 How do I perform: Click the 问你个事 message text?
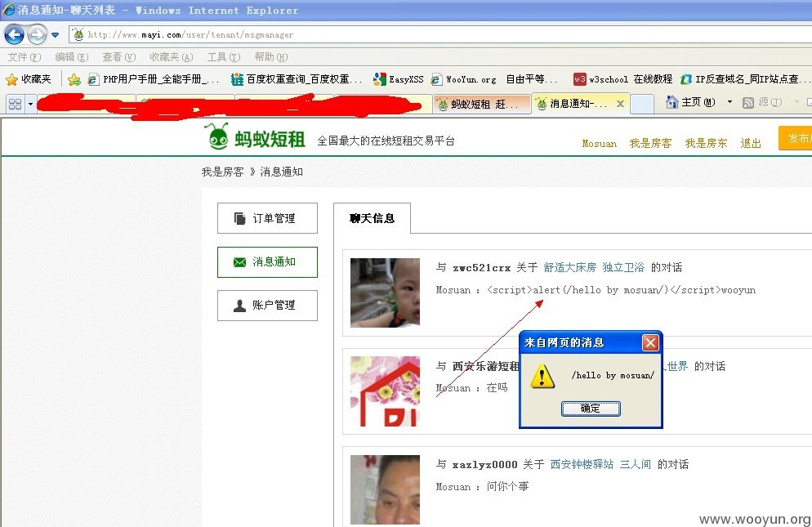[x=507, y=487]
